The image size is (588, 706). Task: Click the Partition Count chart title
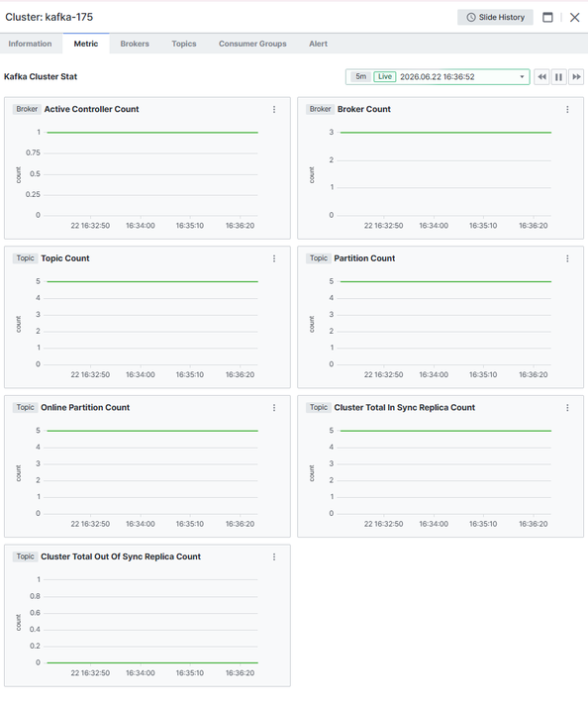click(x=364, y=258)
